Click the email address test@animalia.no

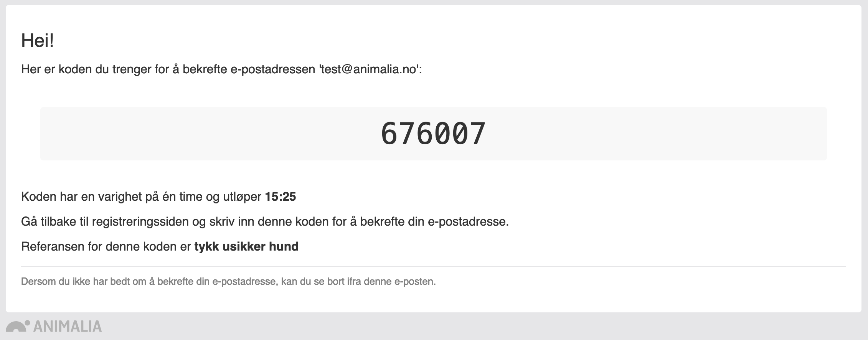point(369,69)
